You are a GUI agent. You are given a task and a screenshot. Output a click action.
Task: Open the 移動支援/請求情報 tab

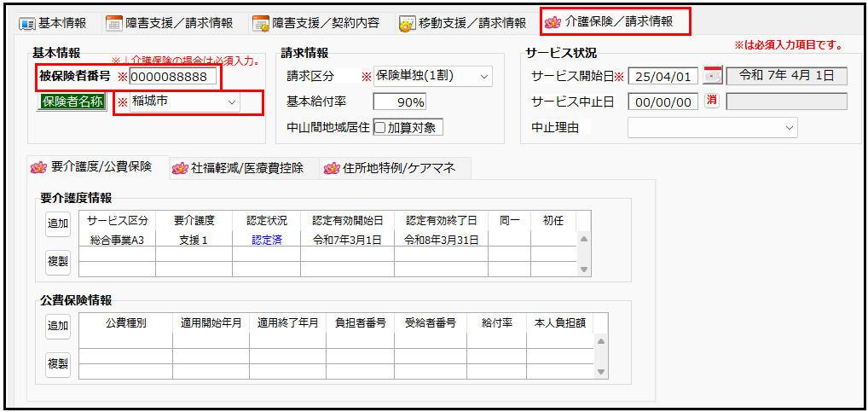point(463,23)
